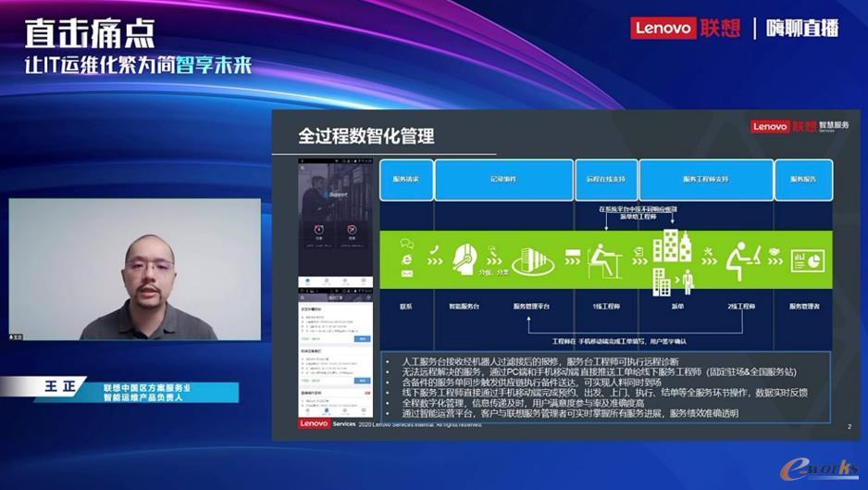Click the bullet starting 全程数字化管理
This screenshot has width=868, height=490.
523,403
